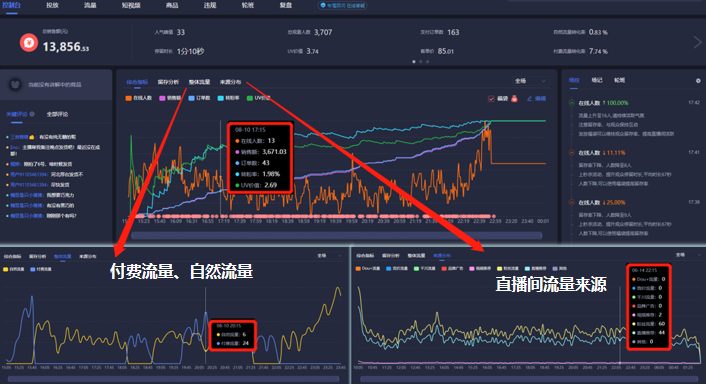Image resolution: width=706 pixels, height=385 pixels.
Task: Toggle the purple 销售额 series legend
Action: pyautogui.click(x=170, y=98)
